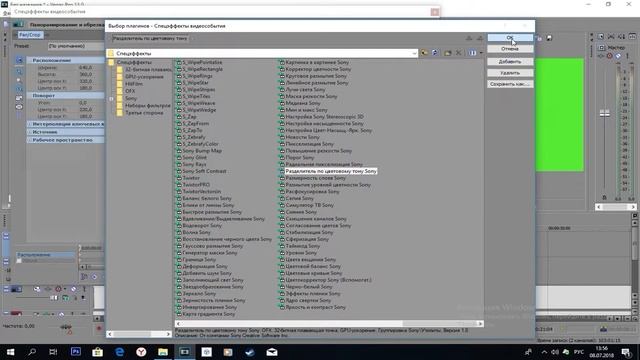
Task: Click the refresh icon in chooser toolbar
Action: (435, 53)
